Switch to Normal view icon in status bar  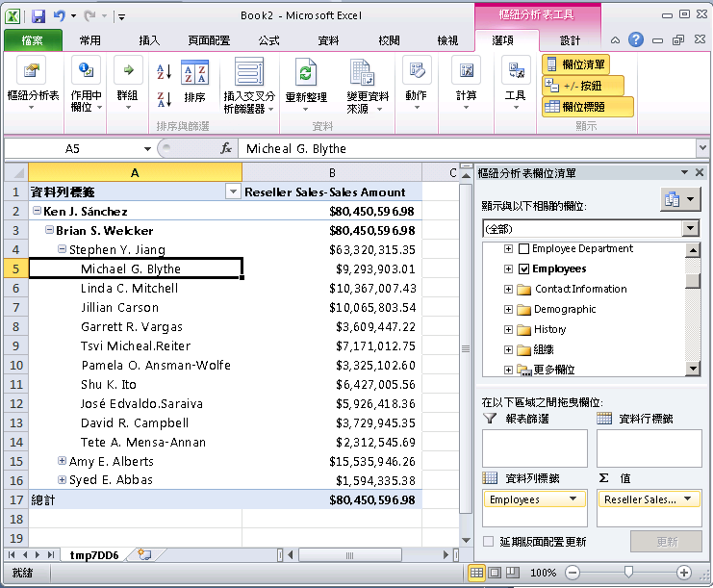tap(476, 573)
